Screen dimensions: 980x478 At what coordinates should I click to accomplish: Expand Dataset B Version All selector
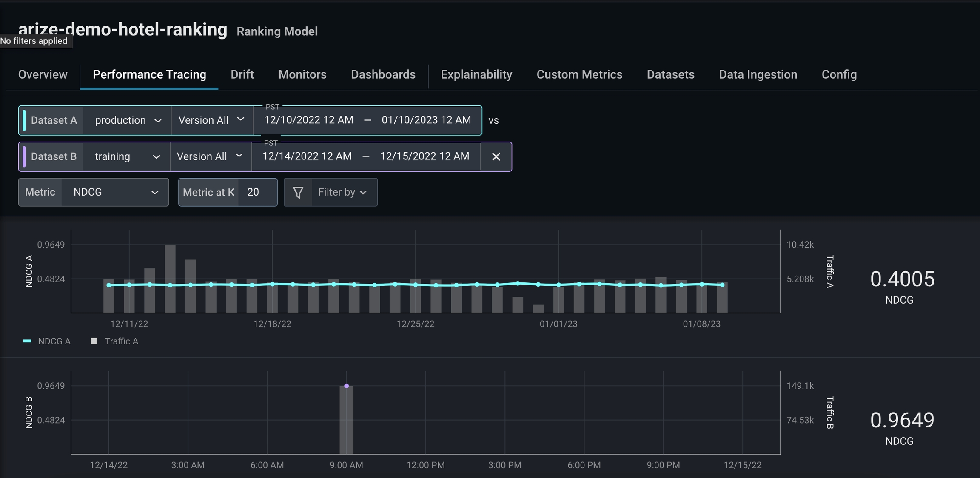coord(210,156)
